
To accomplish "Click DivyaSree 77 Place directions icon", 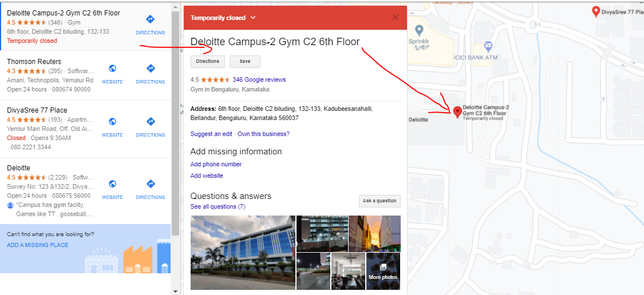I will coord(151,121).
